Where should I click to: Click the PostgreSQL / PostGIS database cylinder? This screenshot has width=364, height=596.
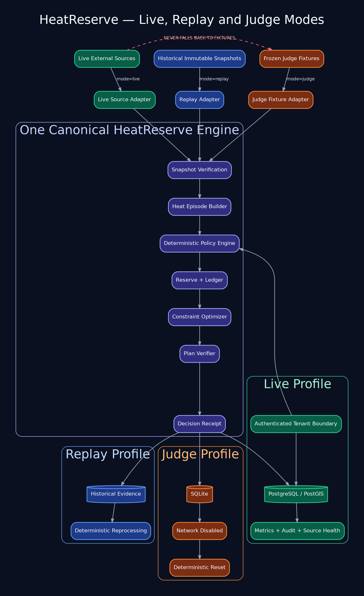pos(296,494)
